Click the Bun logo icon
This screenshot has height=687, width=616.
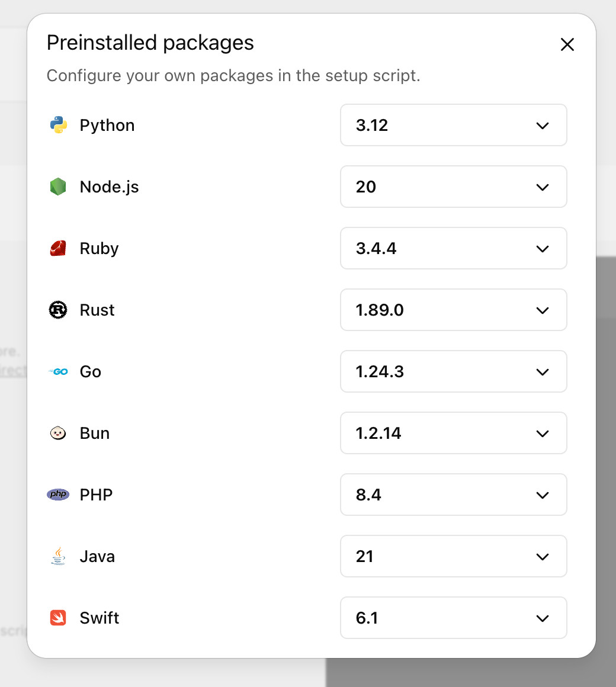click(58, 433)
